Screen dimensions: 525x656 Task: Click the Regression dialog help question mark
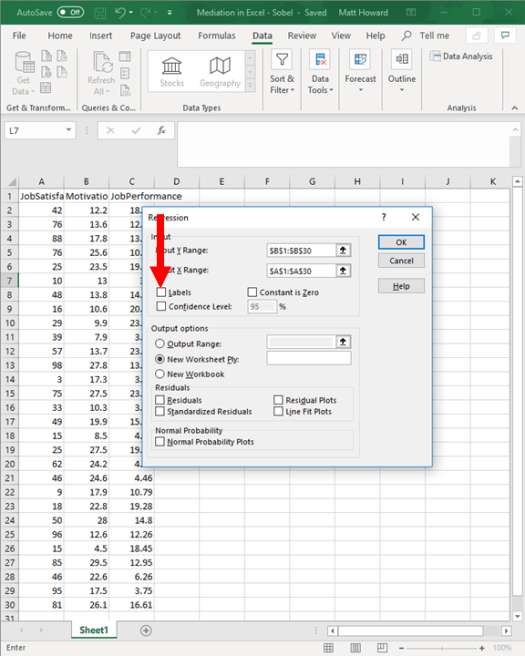click(x=384, y=217)
